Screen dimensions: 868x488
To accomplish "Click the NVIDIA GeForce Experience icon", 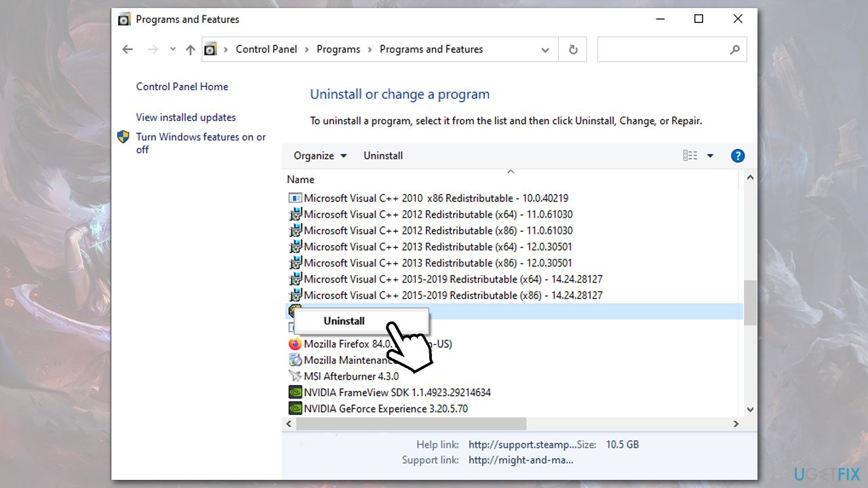I will 295,408.
